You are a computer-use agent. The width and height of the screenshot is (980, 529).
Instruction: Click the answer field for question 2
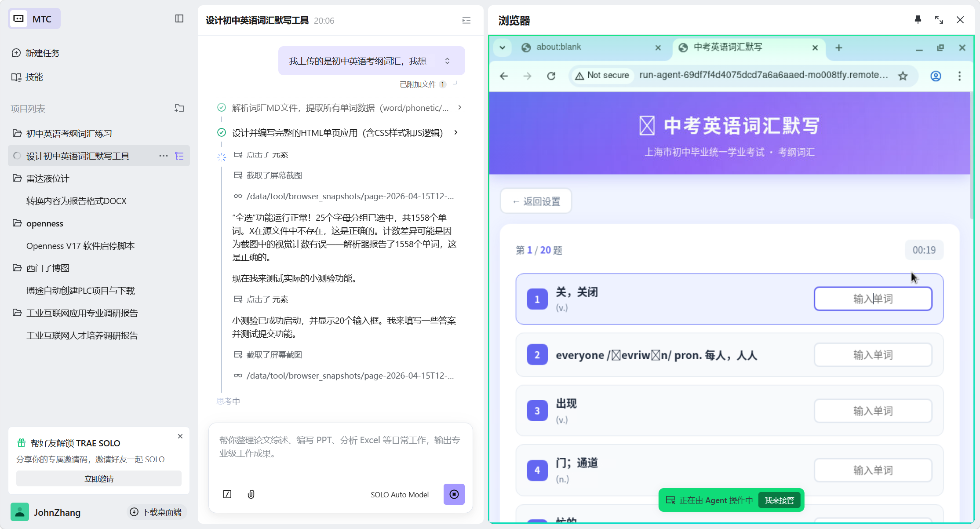coord(873,355)
